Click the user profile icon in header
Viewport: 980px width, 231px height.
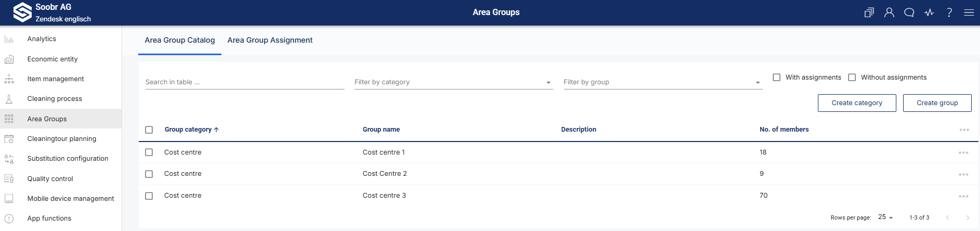pos(889,12)
